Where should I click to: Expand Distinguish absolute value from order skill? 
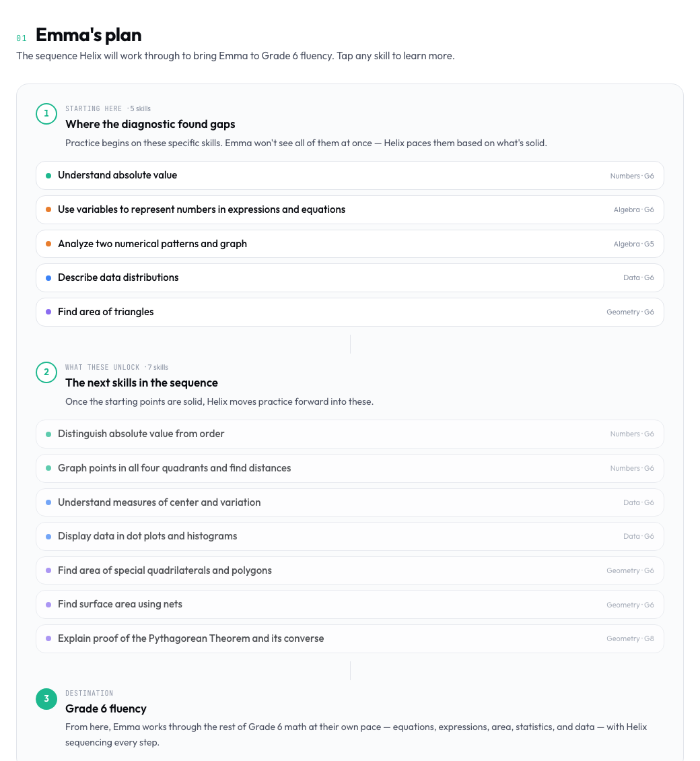pyautogui.click(x=350, y=434)
